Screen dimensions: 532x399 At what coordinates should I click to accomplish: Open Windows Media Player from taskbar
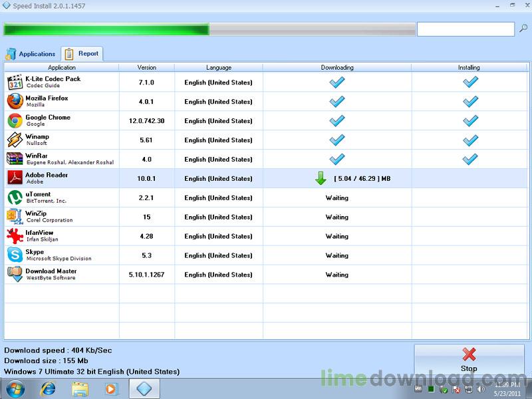(x=110, y=389)
